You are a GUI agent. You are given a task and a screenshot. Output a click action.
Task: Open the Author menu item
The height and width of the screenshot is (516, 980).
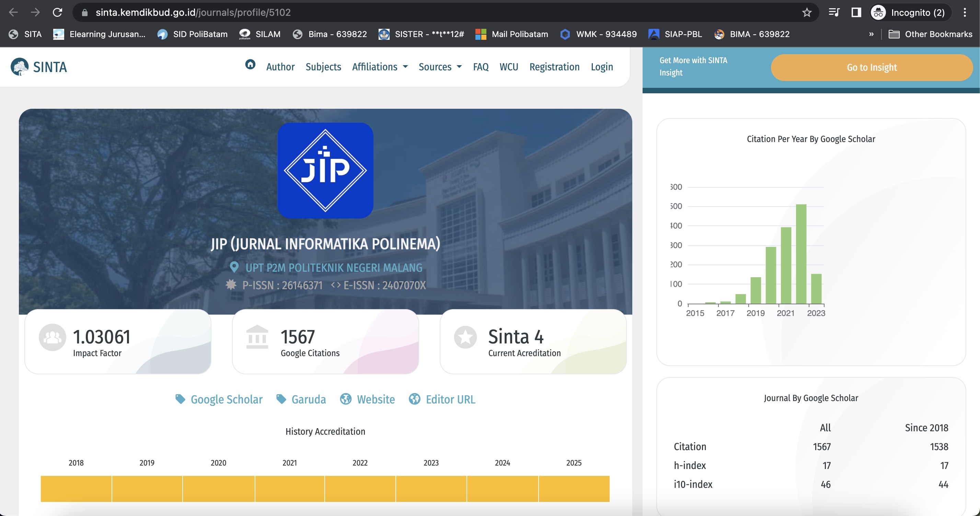coord(280,67)
